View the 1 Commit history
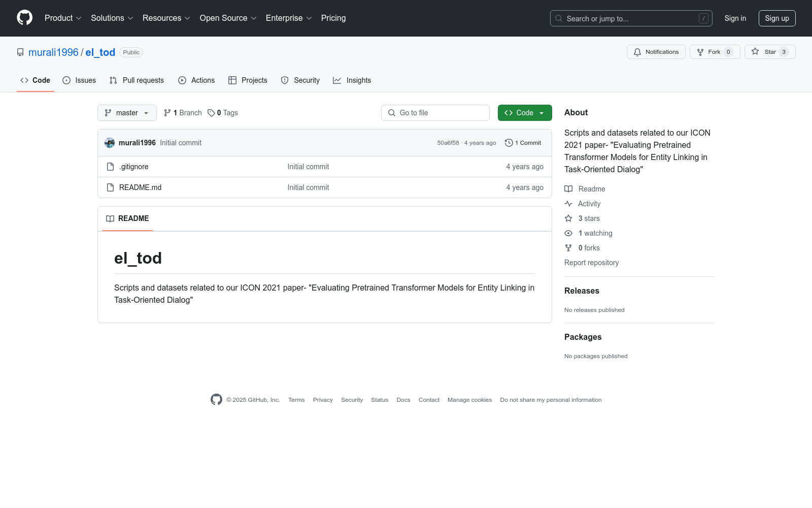The width and height of the screenshot is (812, 508). [523, 143]
